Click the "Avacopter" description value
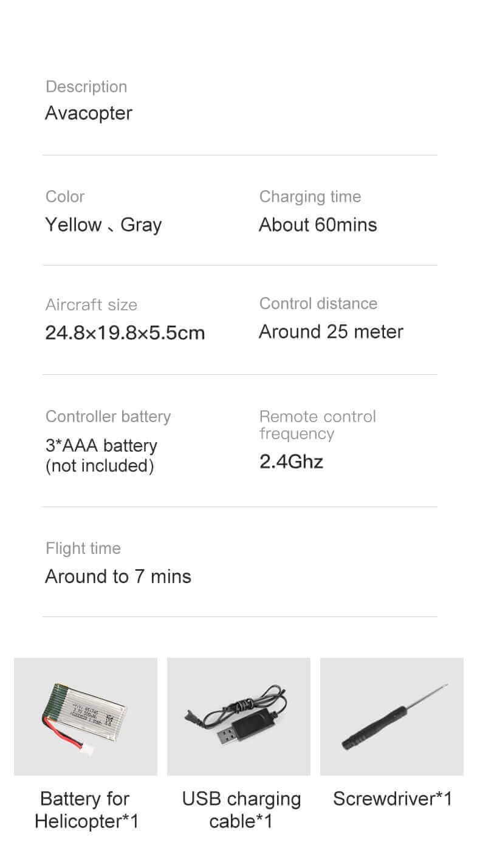Image resolution: width=480 pixels, height=868 pixels. tap(89, 113)
